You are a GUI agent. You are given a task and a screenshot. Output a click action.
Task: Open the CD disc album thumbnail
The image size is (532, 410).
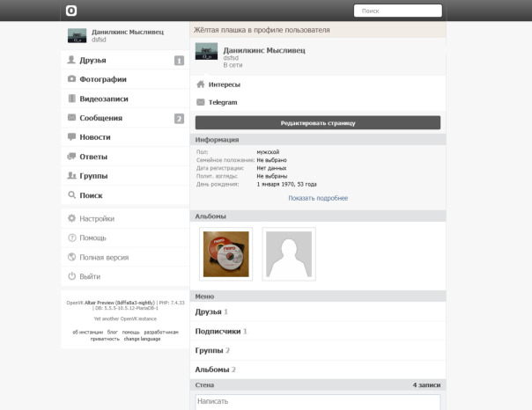pyautogui.click(x=225, y=254)
